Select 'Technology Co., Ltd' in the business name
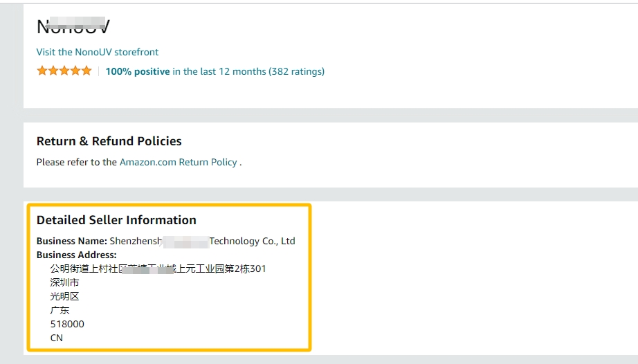638x364 pixels. click(253, 242)
